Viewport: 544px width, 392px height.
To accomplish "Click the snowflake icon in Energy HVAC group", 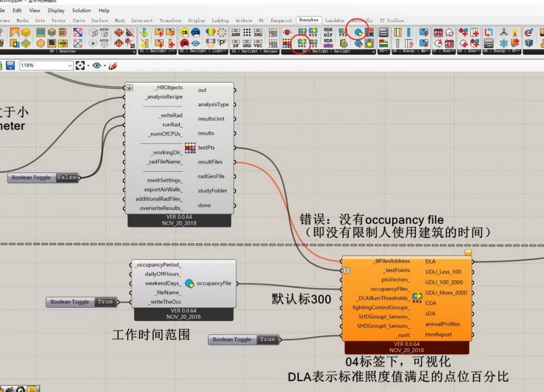I will [504, 43].
